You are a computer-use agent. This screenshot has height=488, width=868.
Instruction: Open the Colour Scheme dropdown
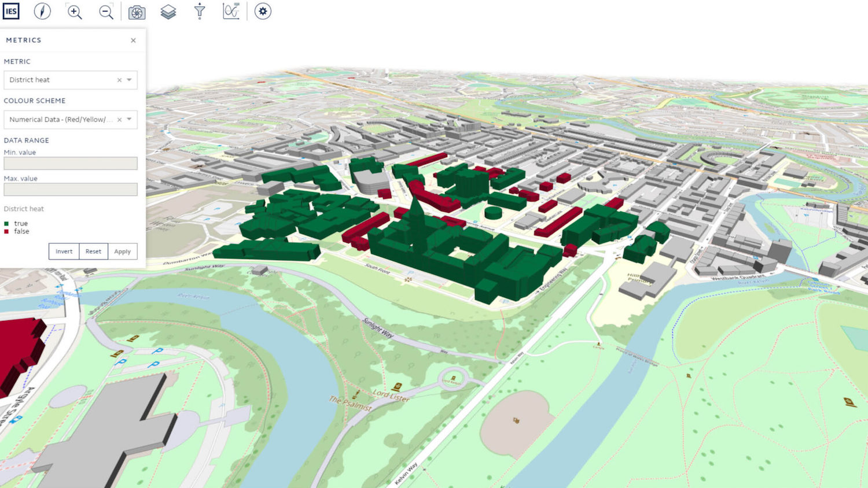pyautogui.click(x=130, y=120)
